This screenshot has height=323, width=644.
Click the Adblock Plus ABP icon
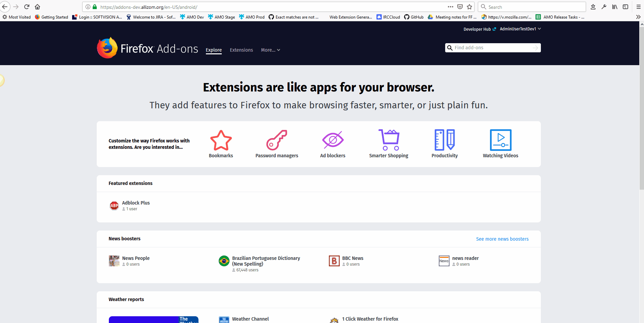114,206
